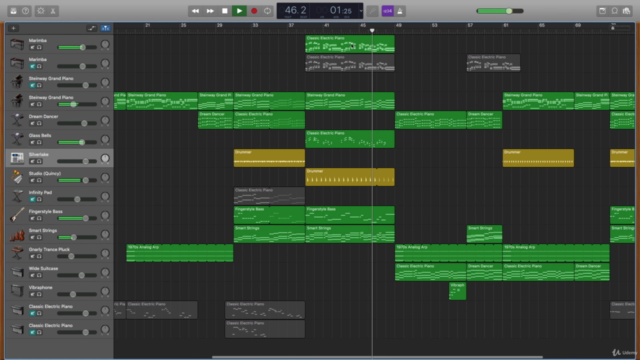This screenshot has height=360, width=640.
Task: Toggle the blue Catch Playhead button
Action: point(105,28)
